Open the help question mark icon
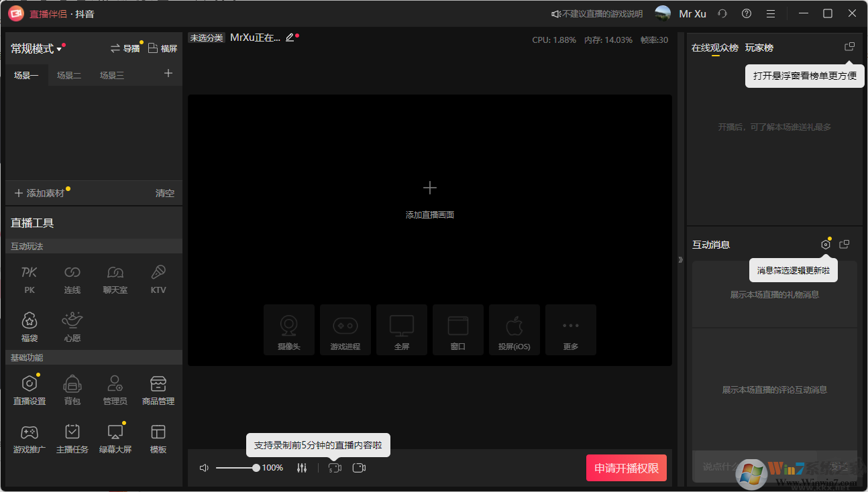 747,13
